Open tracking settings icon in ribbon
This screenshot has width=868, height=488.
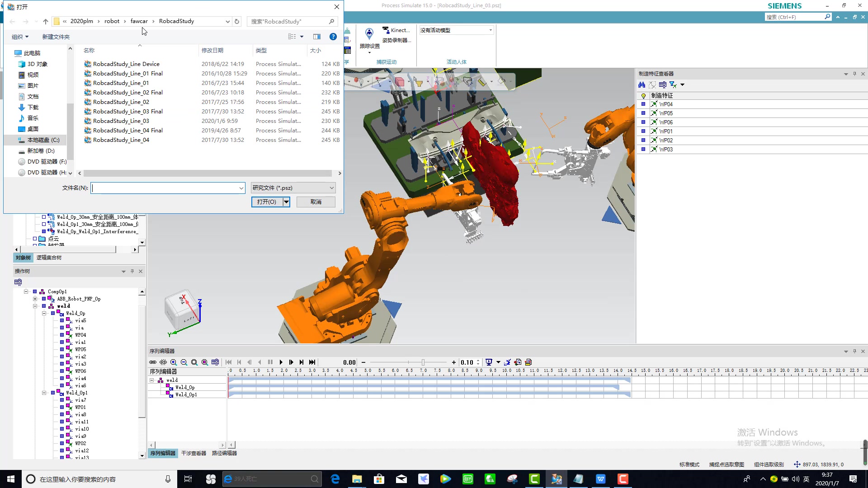coord(369,34)
